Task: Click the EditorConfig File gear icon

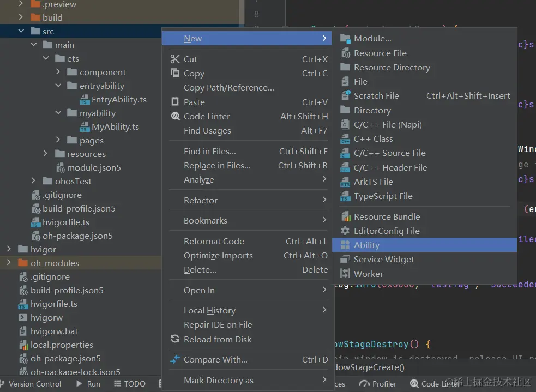Action: coord(345,231)
